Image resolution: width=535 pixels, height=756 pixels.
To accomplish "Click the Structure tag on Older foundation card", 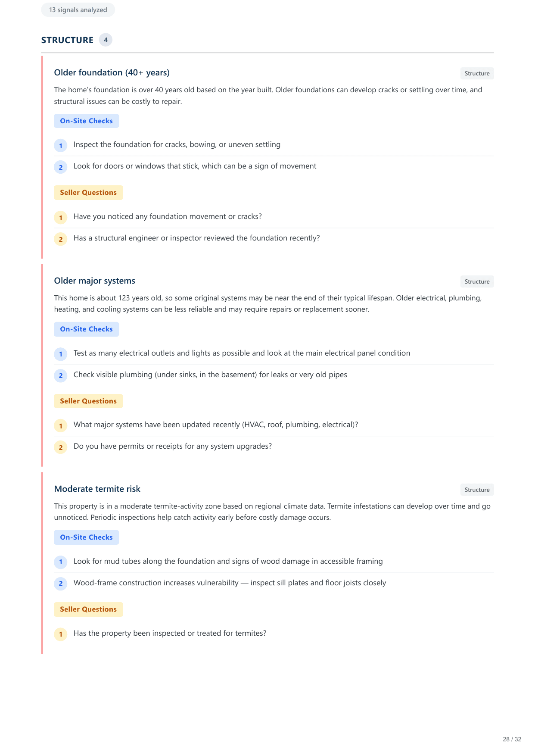I will point(477,73).
